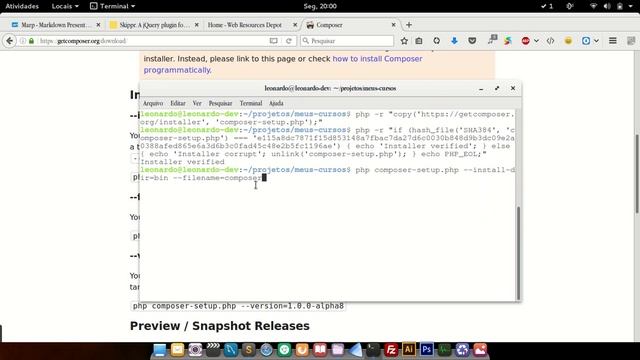Open site information icon beside the padlock
Screen dimensions: 640x360
coord(23,41)
